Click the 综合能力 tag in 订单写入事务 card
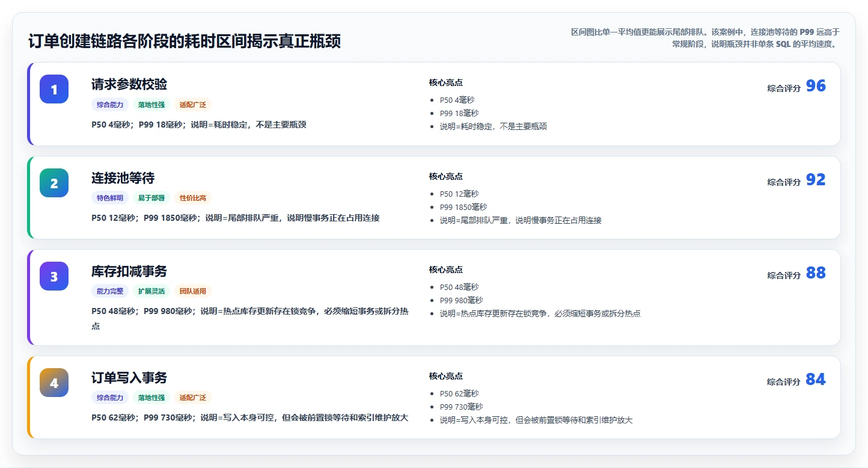The width and height of the screenshot is (868, 468). click(110, 398)
